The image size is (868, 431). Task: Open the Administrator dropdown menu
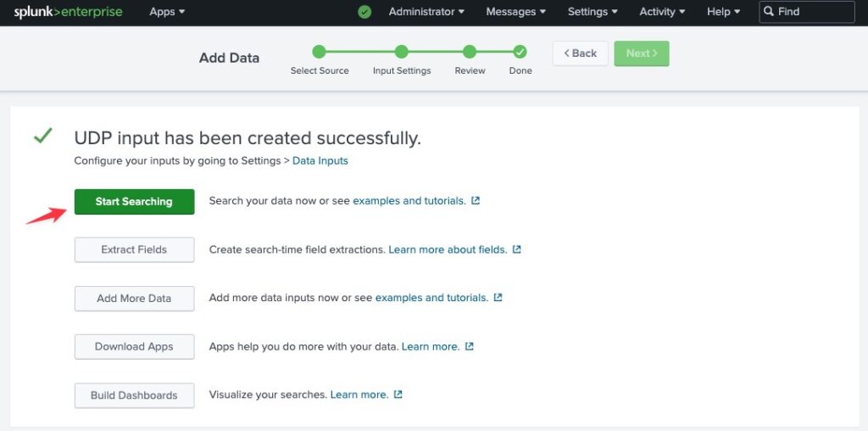coord(426,12)
